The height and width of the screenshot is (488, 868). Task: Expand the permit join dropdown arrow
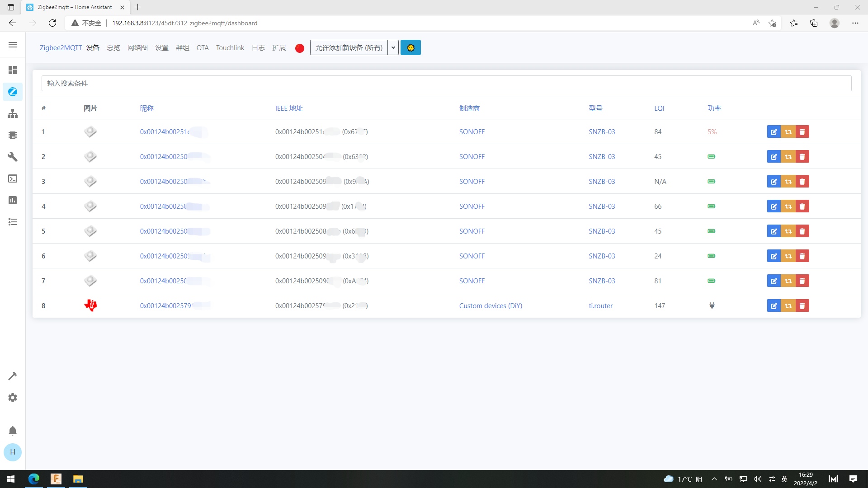click(393, 47)
